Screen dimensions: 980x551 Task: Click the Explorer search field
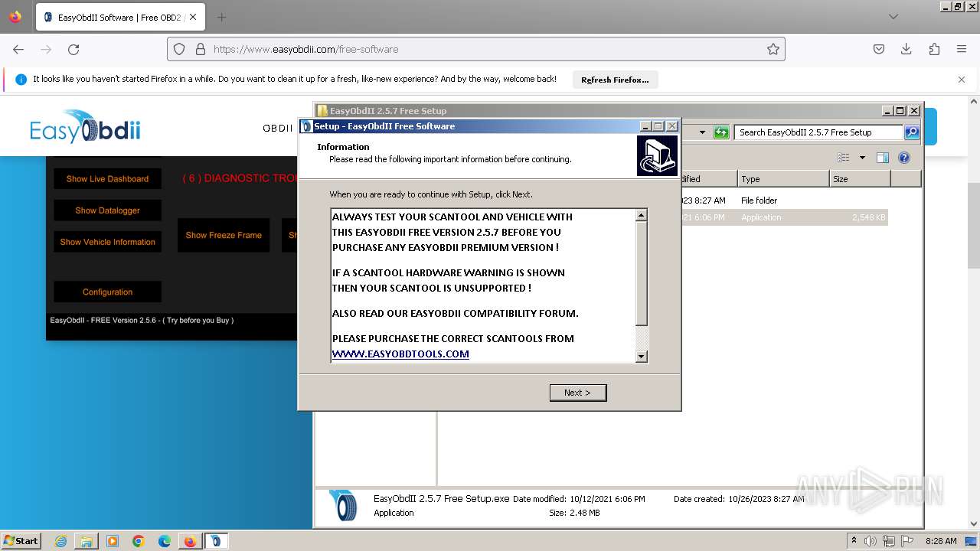(818, 132)
